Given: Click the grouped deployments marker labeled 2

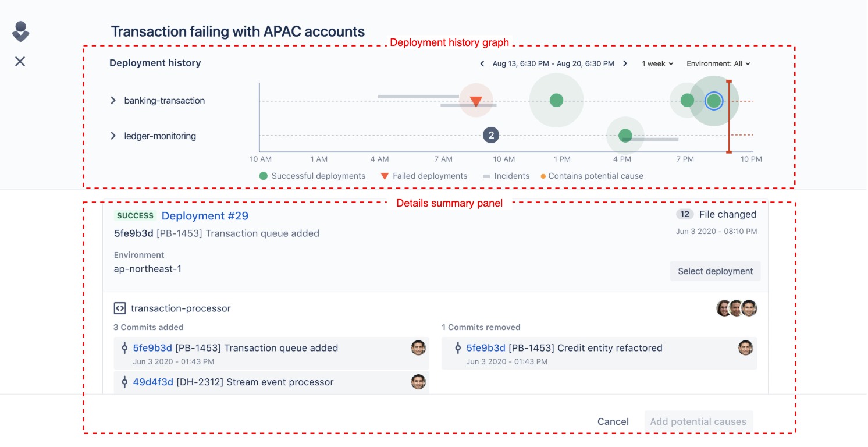Looking at the screenshot, I should point(491,136).
